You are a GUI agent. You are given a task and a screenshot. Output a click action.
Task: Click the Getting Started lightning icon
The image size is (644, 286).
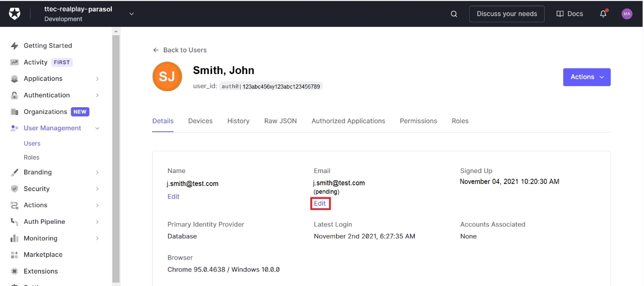click(14, 46)
